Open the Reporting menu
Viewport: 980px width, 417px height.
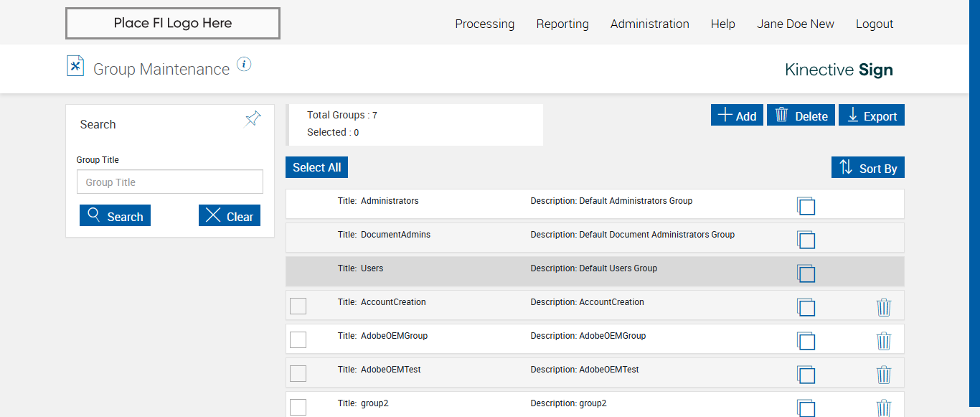coord(562,24)
